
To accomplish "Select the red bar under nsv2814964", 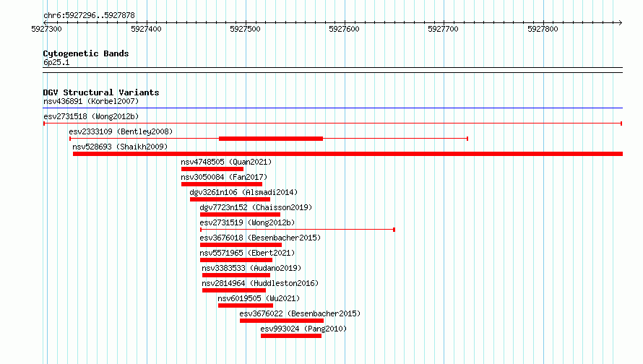I will click(234, 290).
